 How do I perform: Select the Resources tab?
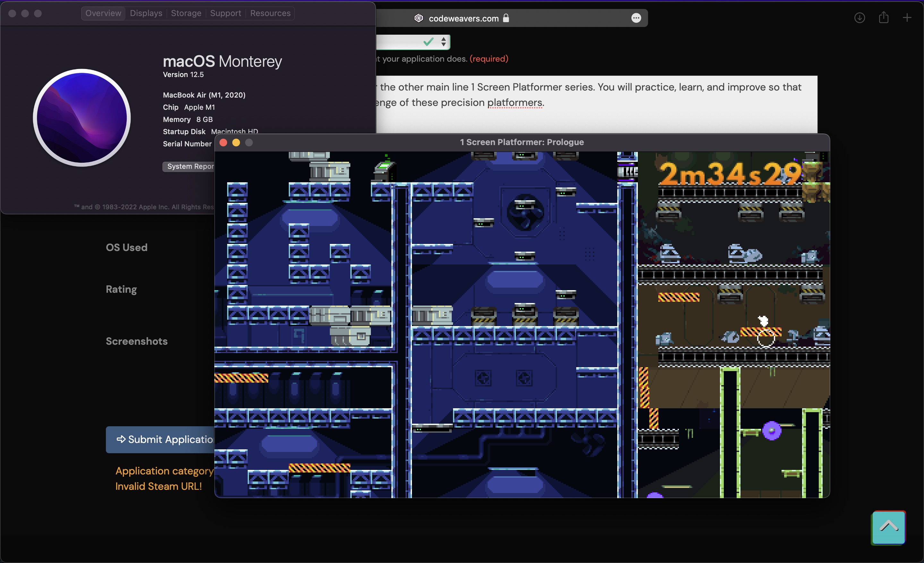coord(270,13)
